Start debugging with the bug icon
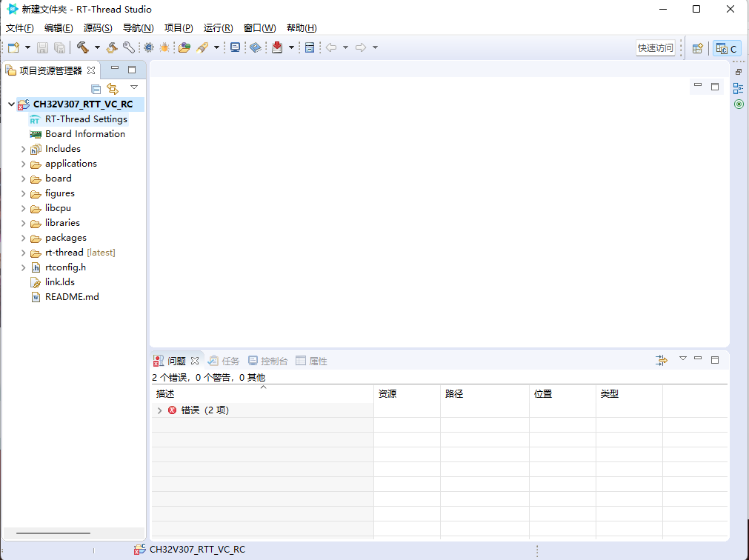749x560 pixels. pos(164,47)
